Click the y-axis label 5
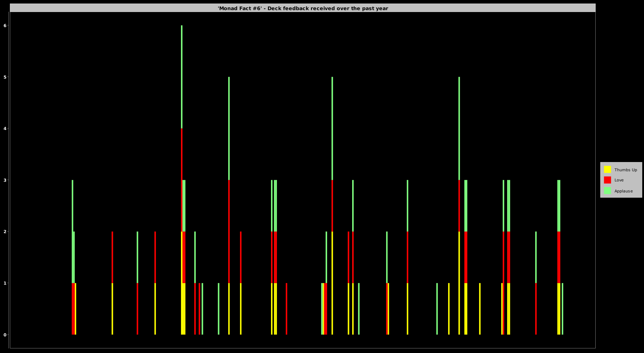 [5, 77]
